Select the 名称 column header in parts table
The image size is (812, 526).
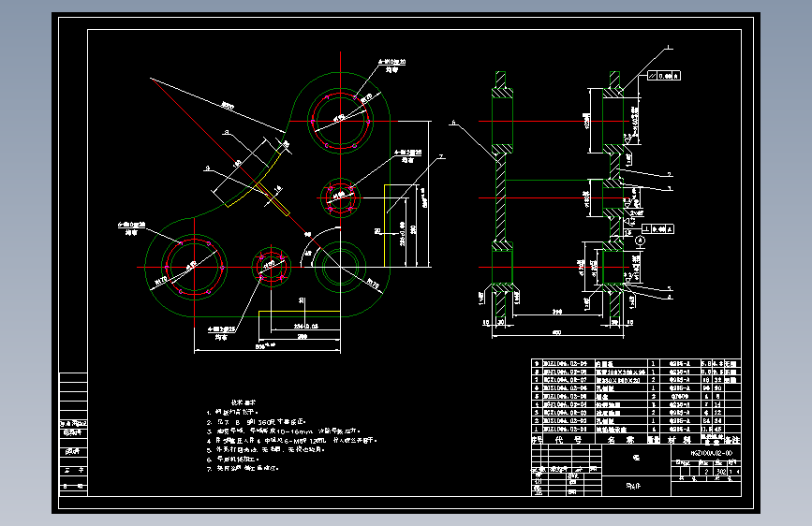point(620,440)
